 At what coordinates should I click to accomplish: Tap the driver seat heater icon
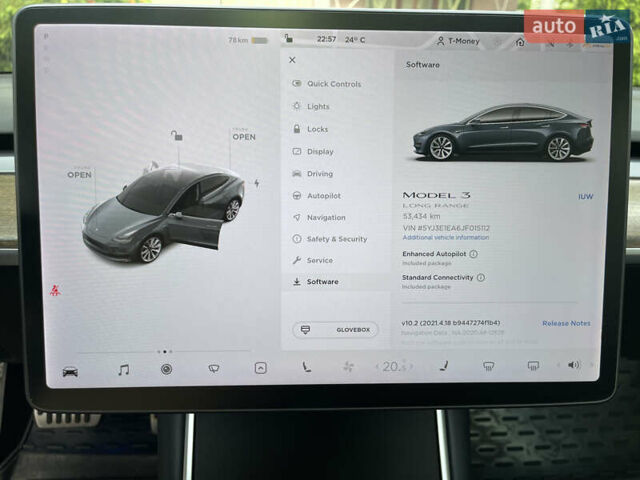pyautogui.click(x=306, y=367)
